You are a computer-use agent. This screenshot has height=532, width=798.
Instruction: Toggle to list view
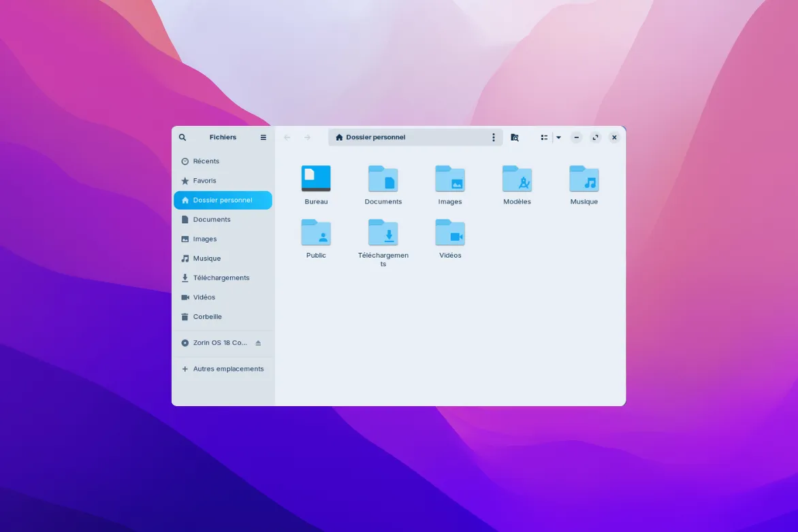click(543, 137)
